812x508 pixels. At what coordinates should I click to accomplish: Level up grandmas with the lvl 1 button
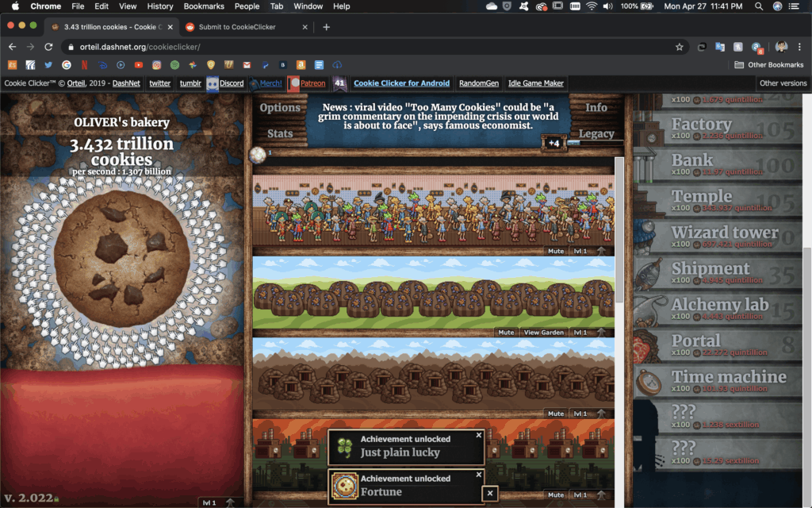(580, 251)
